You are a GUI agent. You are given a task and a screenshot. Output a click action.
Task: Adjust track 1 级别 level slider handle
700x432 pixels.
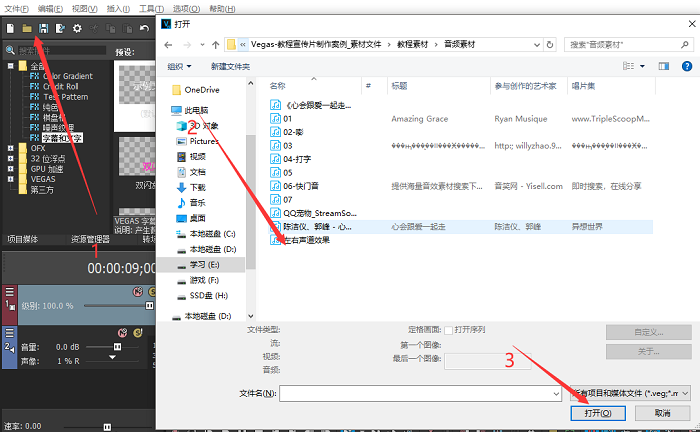pyautogui.click(x=149, y=306)
